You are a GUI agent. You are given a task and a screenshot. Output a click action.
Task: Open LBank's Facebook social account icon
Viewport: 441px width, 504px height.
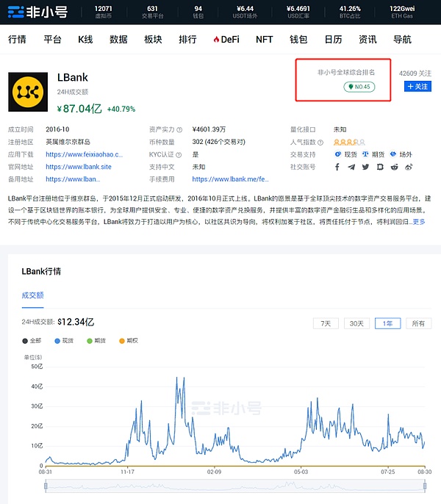[x=337, y=167]
